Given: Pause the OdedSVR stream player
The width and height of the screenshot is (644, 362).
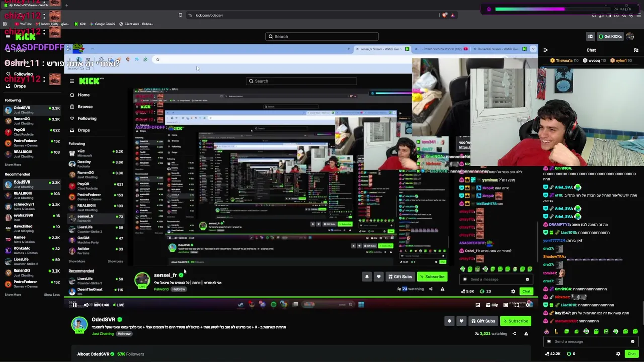Looking at the screenshot, I should (74, 305).
